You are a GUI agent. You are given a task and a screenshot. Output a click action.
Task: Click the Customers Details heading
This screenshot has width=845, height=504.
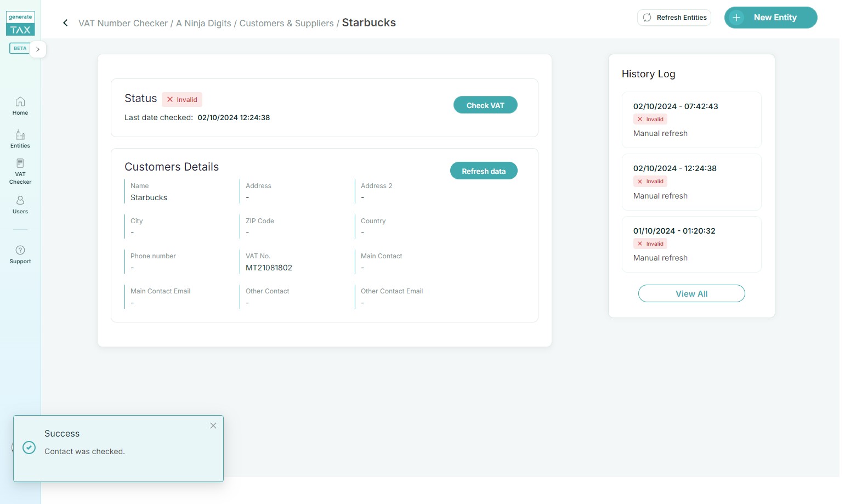(172, 167)
